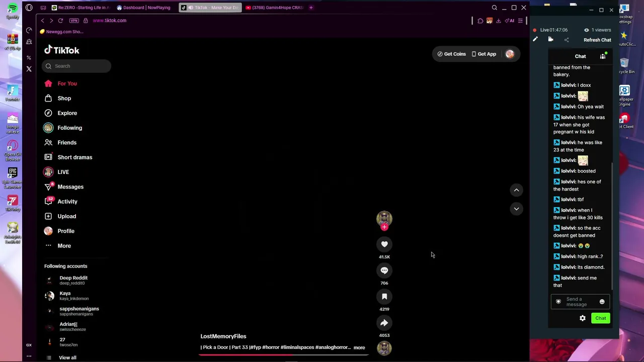644x362 pixels.
Task: Open LIVE in TikTok sidebar
Action: click(63, 172)
